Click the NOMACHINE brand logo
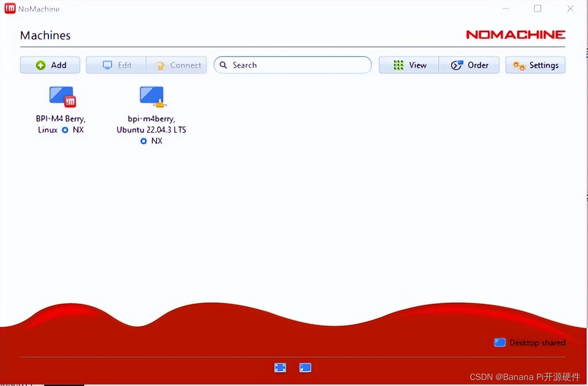 [515, 34]
